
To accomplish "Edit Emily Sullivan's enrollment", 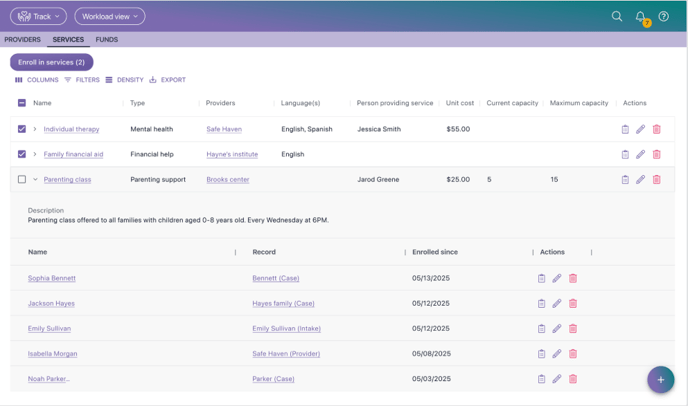I will coord(557,329).
